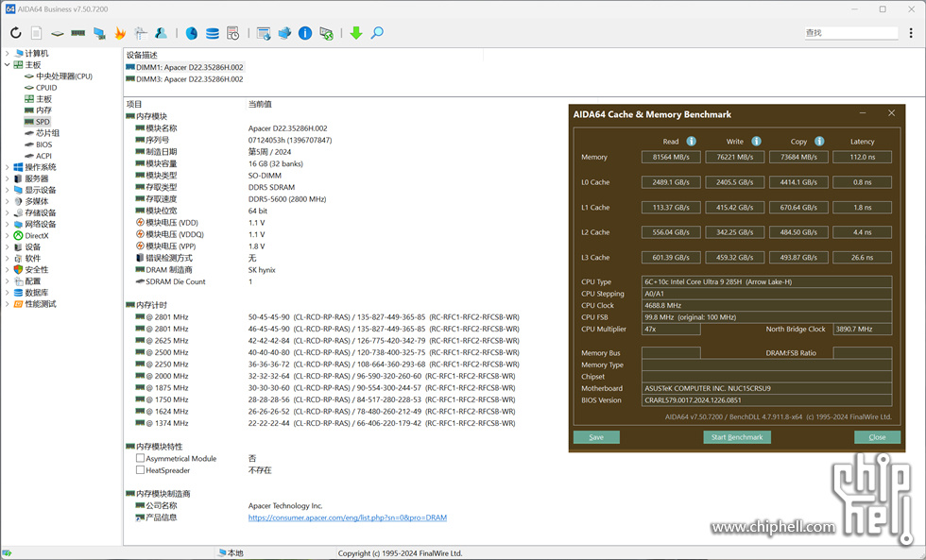The image size is (926, 560).
Task: Click the CPU chip toolbar icon
Action: click(x=58, y=34)
